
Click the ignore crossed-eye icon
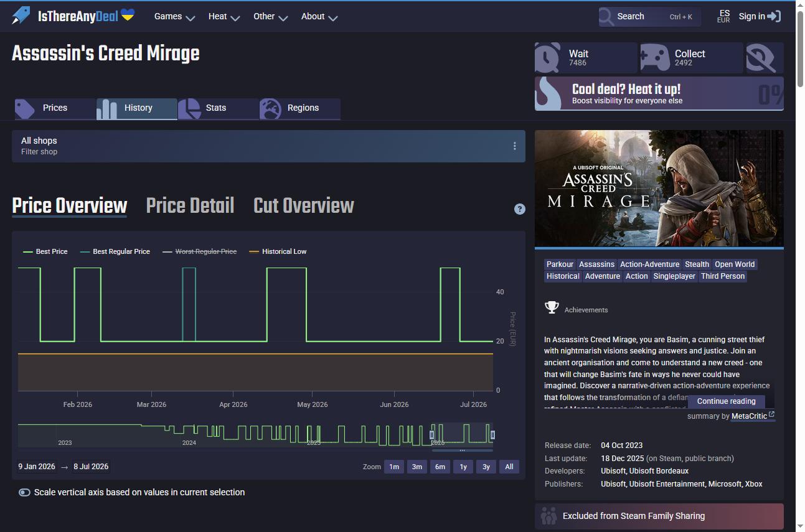761,58
